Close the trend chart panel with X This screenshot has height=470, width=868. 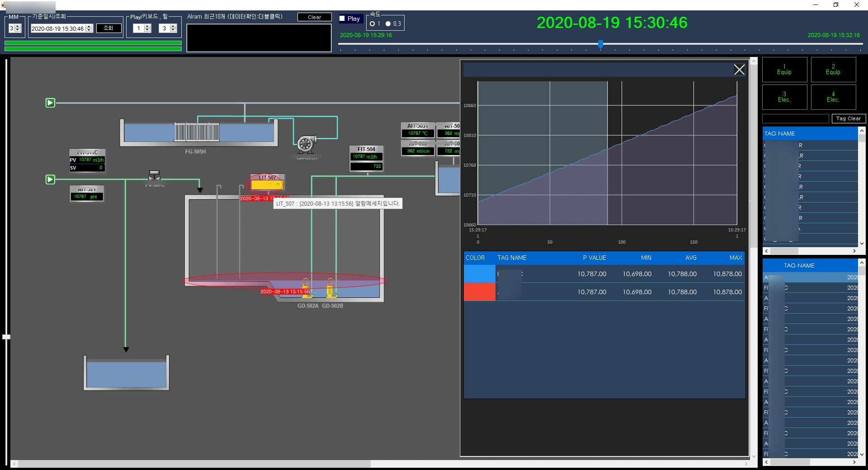point(739,70)
